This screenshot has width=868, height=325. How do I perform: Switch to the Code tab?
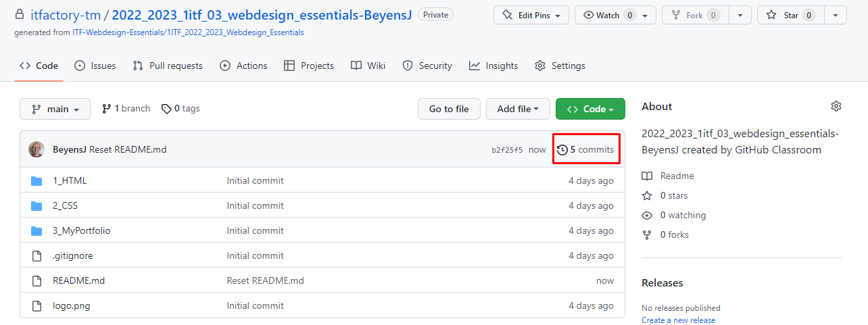(x=39, y=66)
